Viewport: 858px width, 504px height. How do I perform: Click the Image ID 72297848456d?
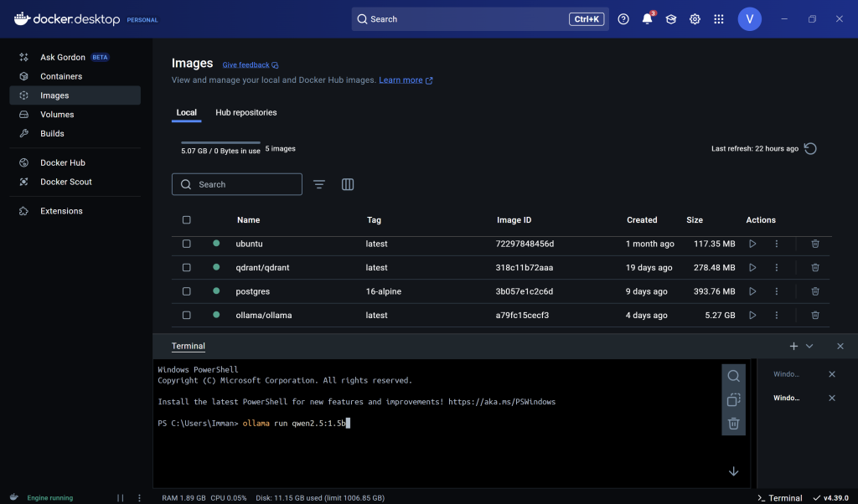[x=525, y=244]
